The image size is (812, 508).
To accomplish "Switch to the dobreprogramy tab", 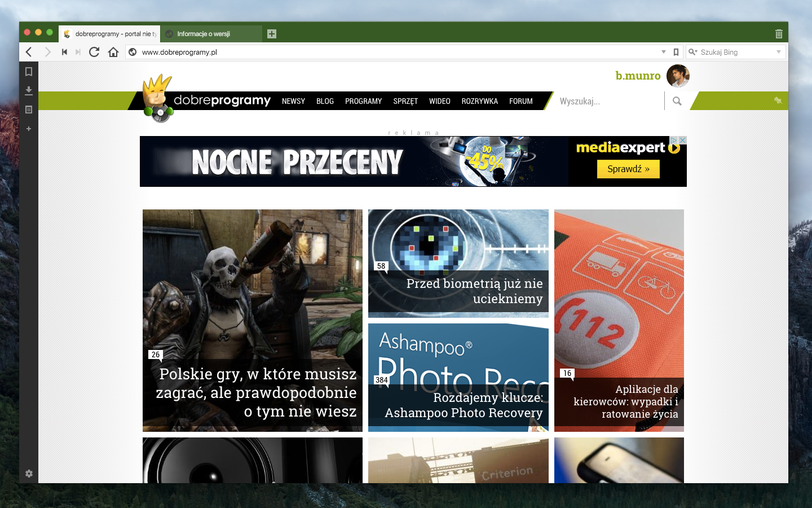I will pos(109,34).
